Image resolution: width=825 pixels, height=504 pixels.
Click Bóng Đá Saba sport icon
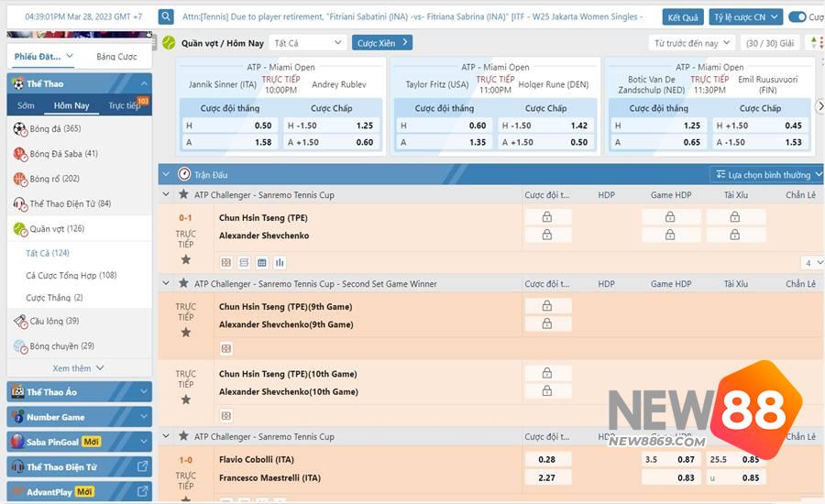click(x=20, y=154)
